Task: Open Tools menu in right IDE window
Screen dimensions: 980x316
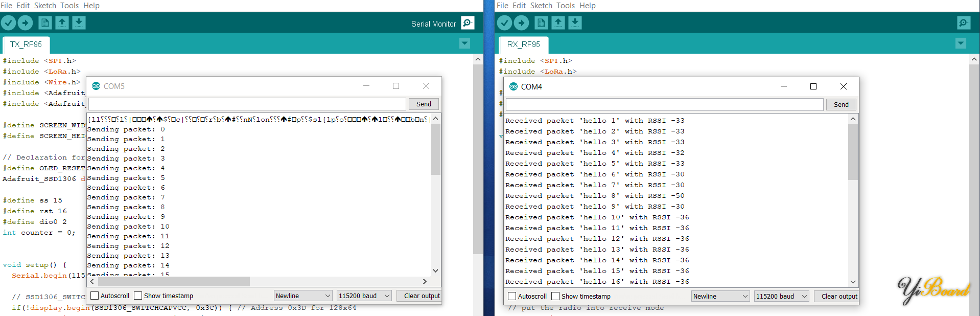Action: click(x=565, y=6)
